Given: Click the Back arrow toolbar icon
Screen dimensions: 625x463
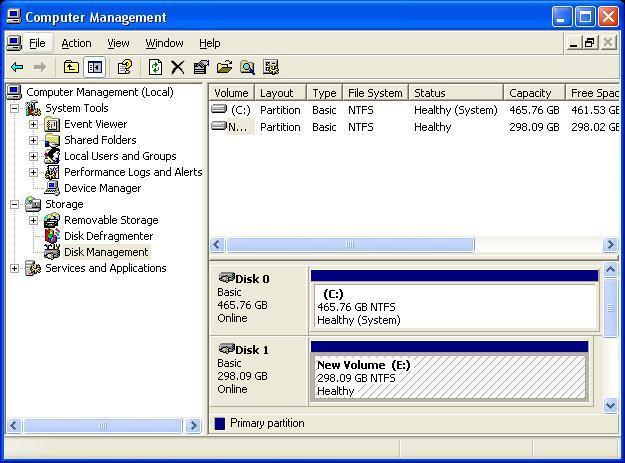Looking at the screenshot, I should (17, 67).
